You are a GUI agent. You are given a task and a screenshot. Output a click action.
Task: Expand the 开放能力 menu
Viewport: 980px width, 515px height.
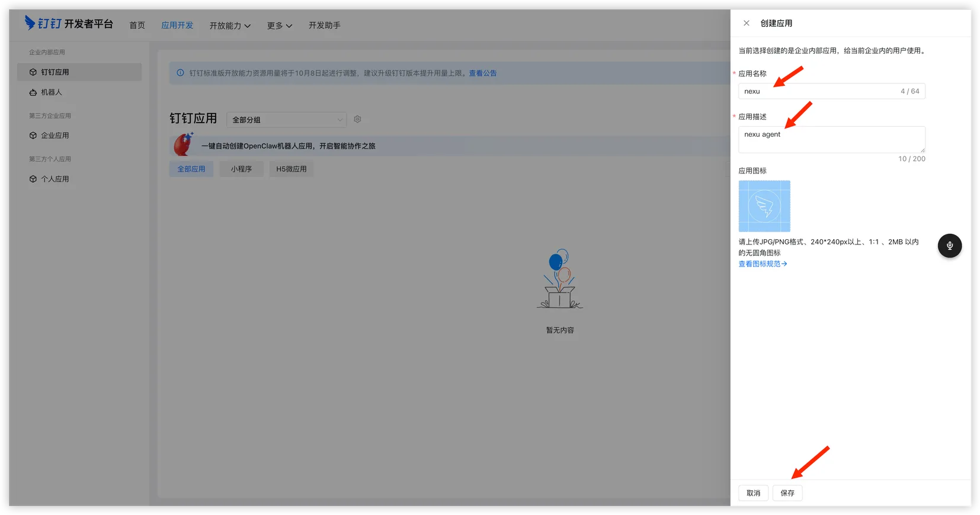(x=230, y=25)
